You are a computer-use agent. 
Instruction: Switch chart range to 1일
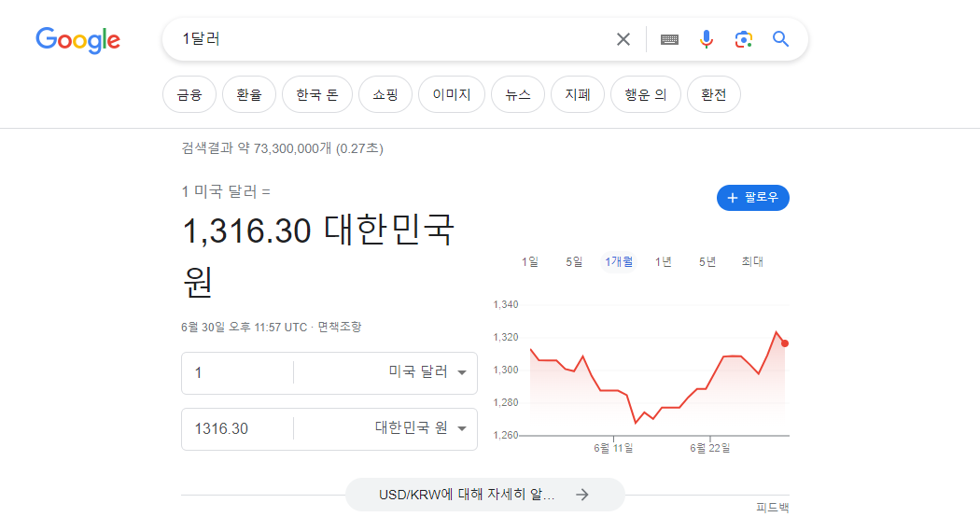pyautogui.click(x=530, y=261)
